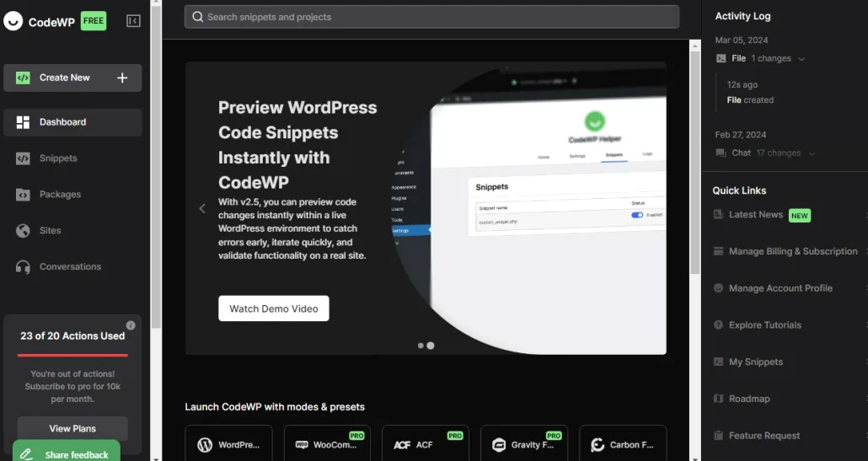Viewport: 868px width, 461px height.
Task: Click the Packages icon in sidebar
Action: (x=23, y=195)
